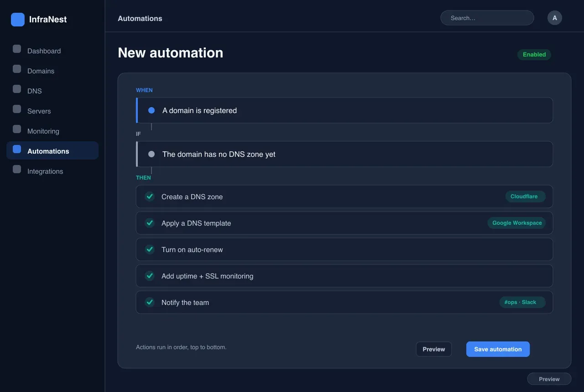Viewport: 584px width, 392px height.
Task: Click the THEN section label
Action: coord(143,178)
